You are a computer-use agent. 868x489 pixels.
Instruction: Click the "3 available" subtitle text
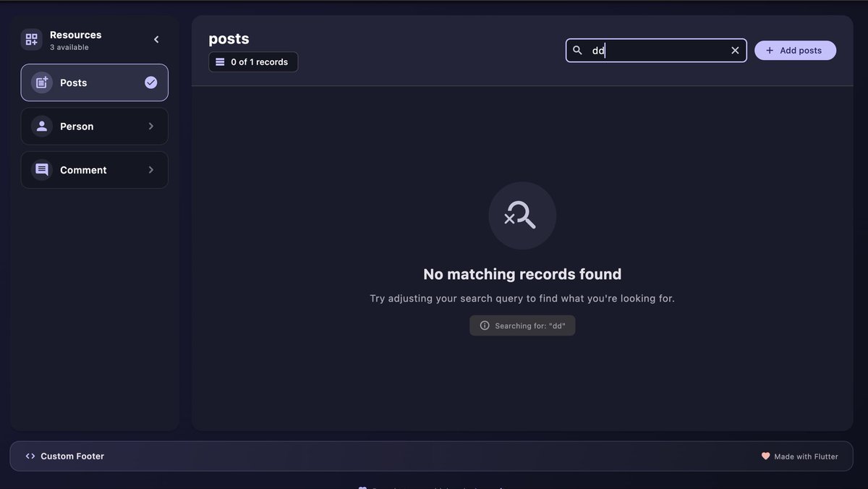tap(69, 48)
